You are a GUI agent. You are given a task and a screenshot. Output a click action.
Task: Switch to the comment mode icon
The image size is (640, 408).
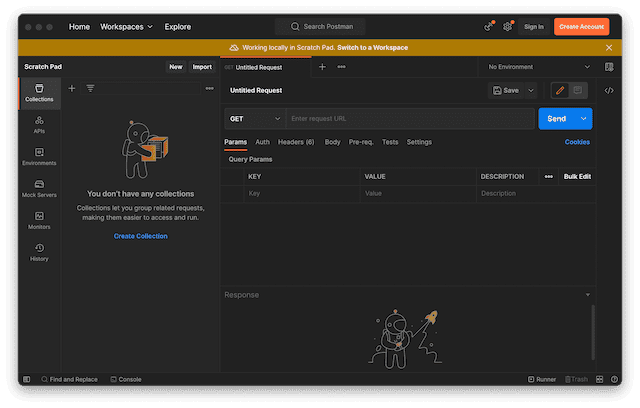pyautogui.click(x=578, y=90)
